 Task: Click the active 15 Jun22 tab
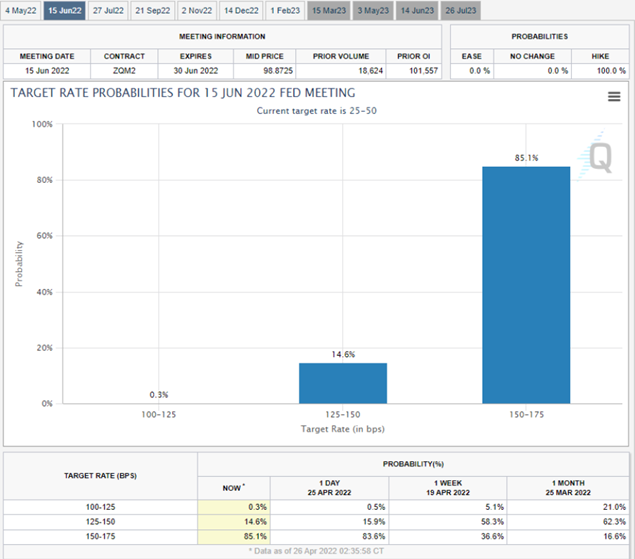point(64,10)
